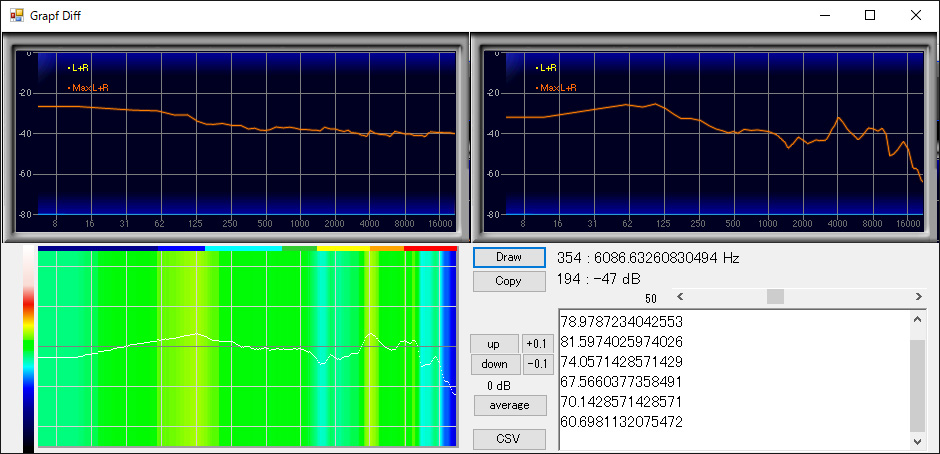Click the value list vertical scrollbar thumb
Screen dimensions: 940x454
[x=917, y=385]
